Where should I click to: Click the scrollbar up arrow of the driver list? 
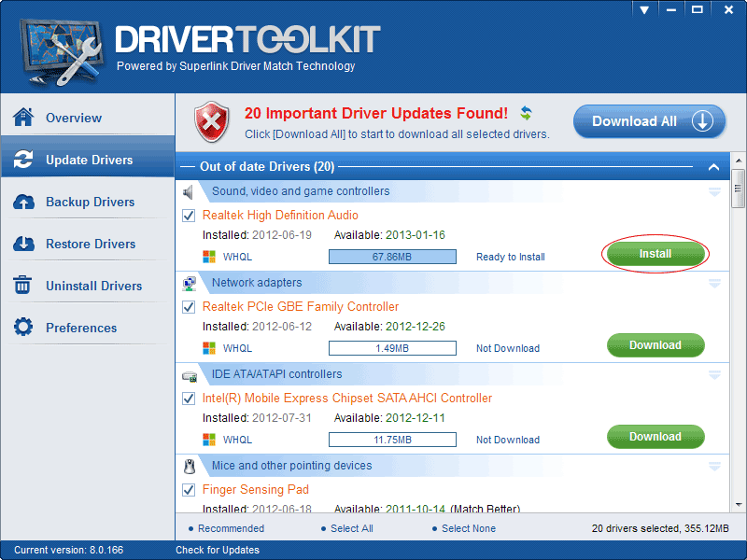click(x=738, y=161)
